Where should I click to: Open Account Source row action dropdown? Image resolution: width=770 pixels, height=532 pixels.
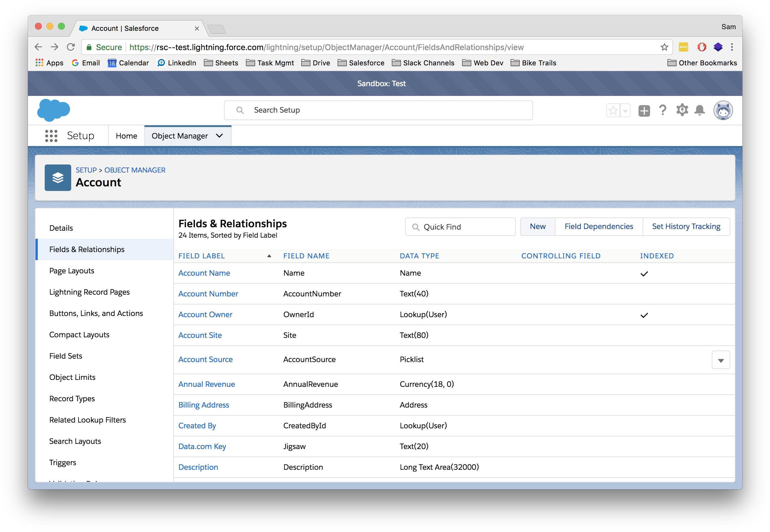pos(721,360)
